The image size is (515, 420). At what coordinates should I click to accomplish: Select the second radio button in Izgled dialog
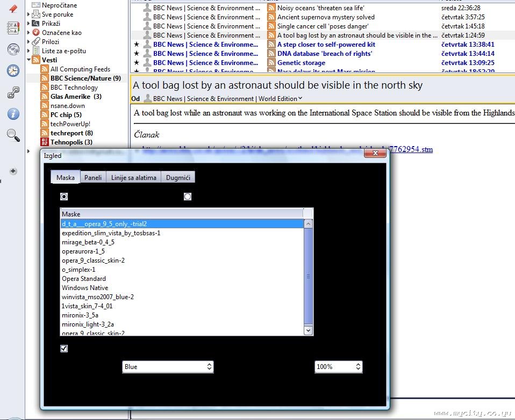pyautogui.click(x=188, y=197)
